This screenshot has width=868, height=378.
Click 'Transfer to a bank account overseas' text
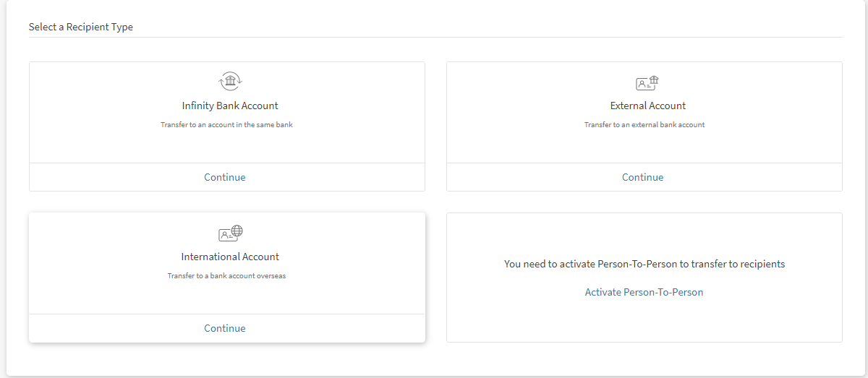tap(226, 275)
